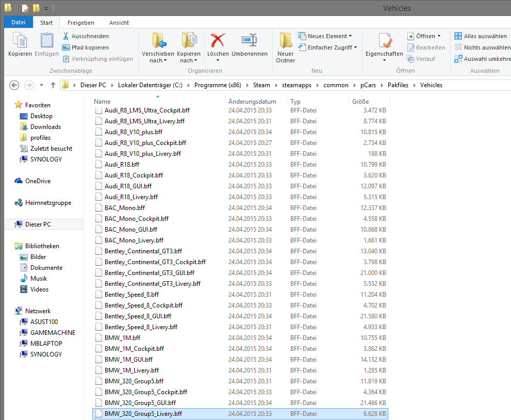Select Alles auswählen in ribbon
511x420 pixels.
pos(481,36)
